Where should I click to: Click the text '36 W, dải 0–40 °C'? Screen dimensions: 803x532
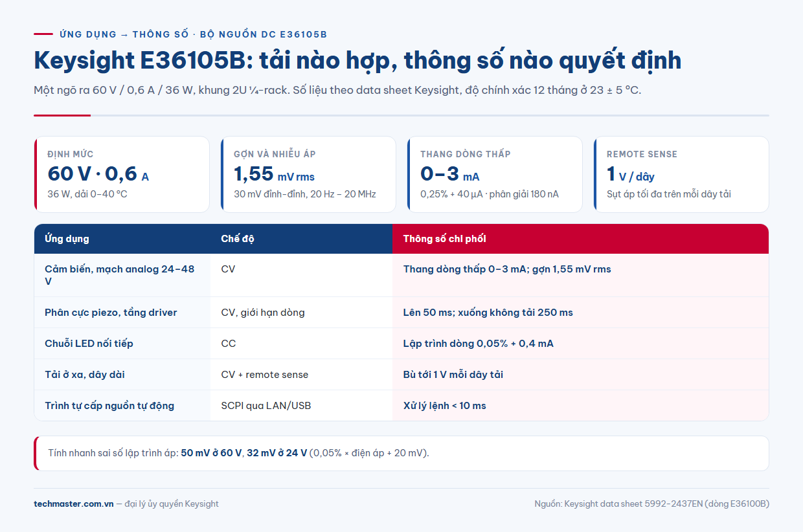pos(87,194)
